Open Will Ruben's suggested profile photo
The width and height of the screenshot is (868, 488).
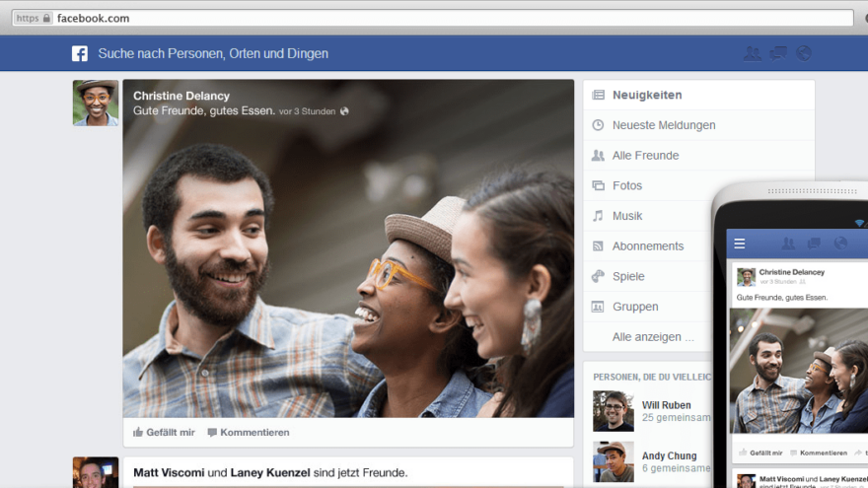tap(614, 411)
